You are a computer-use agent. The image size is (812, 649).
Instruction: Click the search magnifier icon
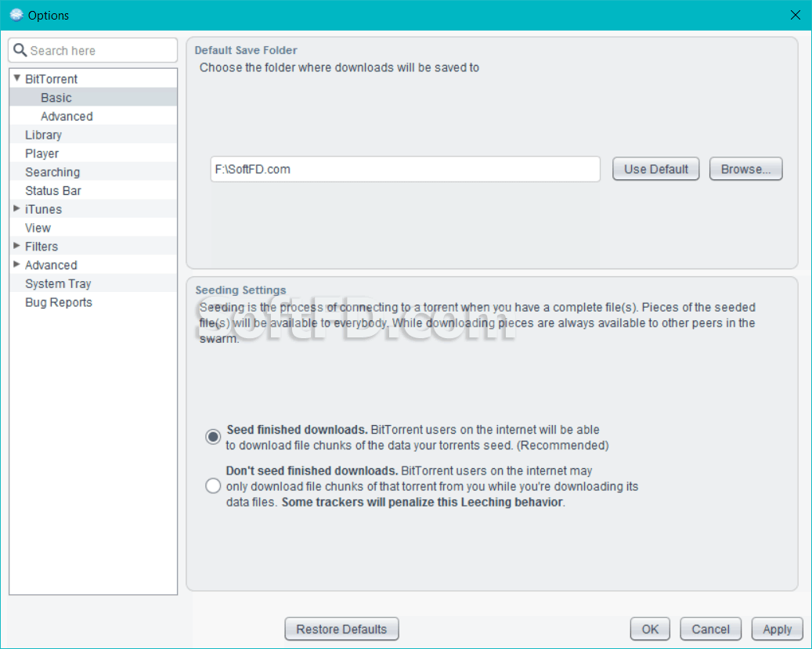coord(20,50)
